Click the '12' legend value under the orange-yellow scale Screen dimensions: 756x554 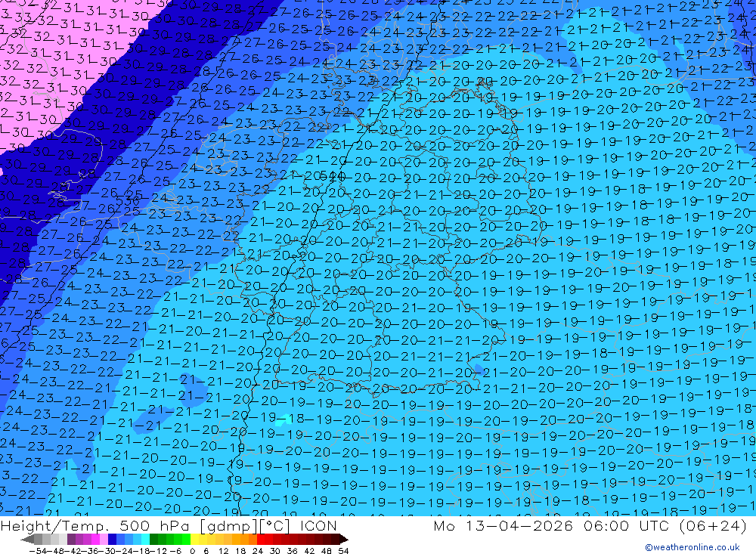pos(223,551)
